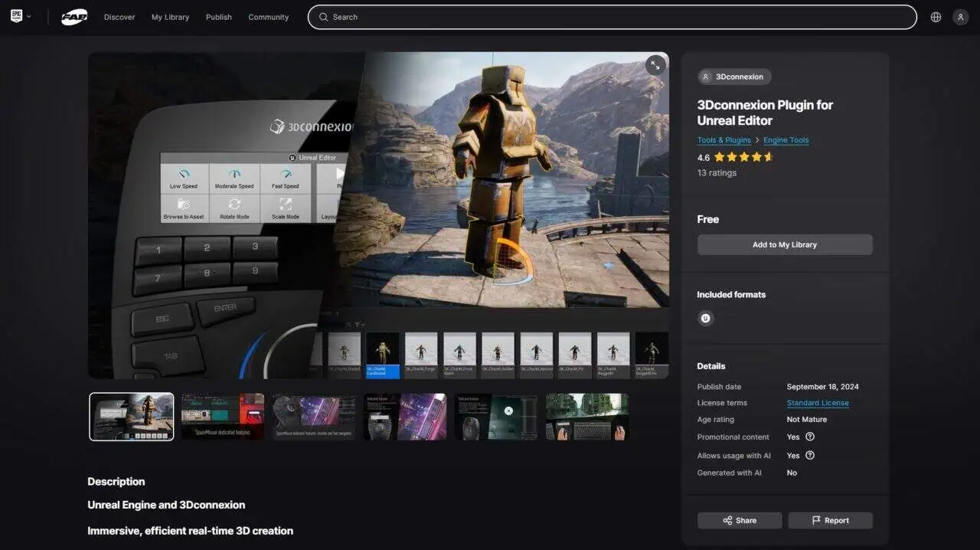Select the thumbnail showing a mouse and radial menu
The width and height of the screenshot is (980, 550).
[x=496, y=417]
